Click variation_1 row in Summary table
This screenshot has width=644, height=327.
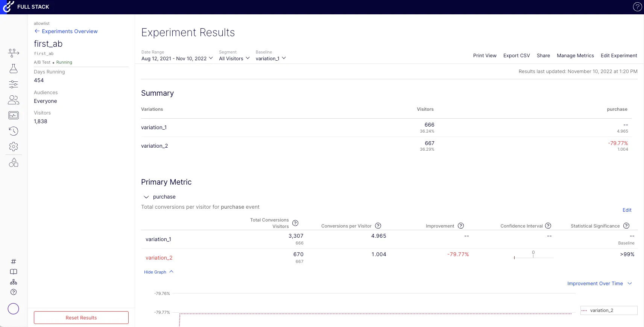(x=386, y=128)
